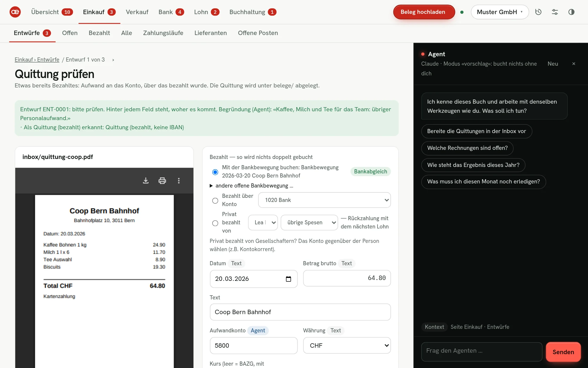Open the 'Lea' person dropdown
Image resolution: width=588 pixels, height=368 pixels.
tap(263, 223)
